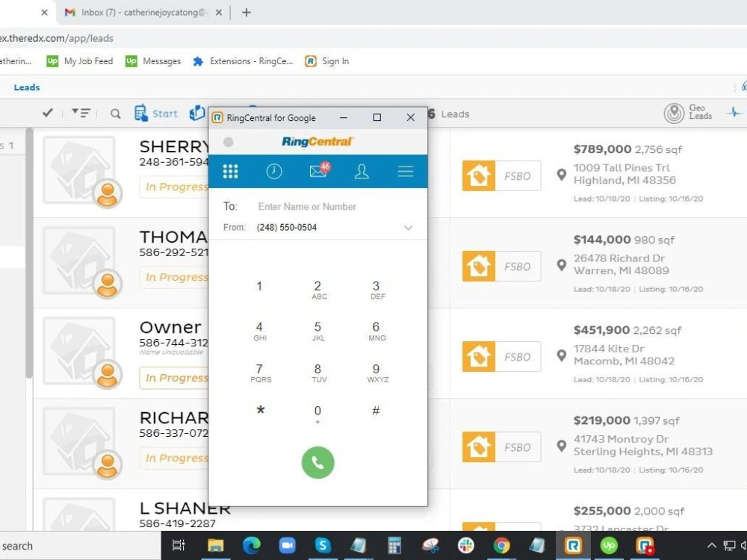
Task: Click the select-all checkmark in leads toolbar
Action: click(x=48, y=113)
